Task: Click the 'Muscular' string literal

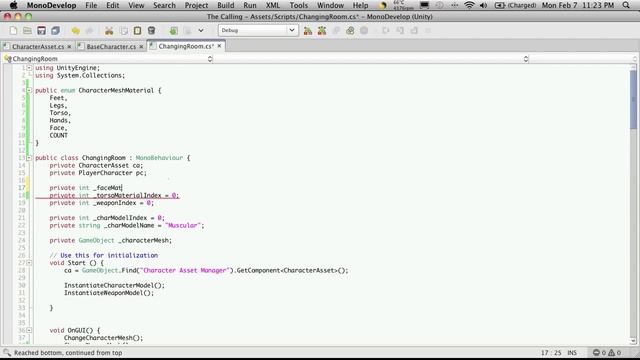Action: click(182, 225)
